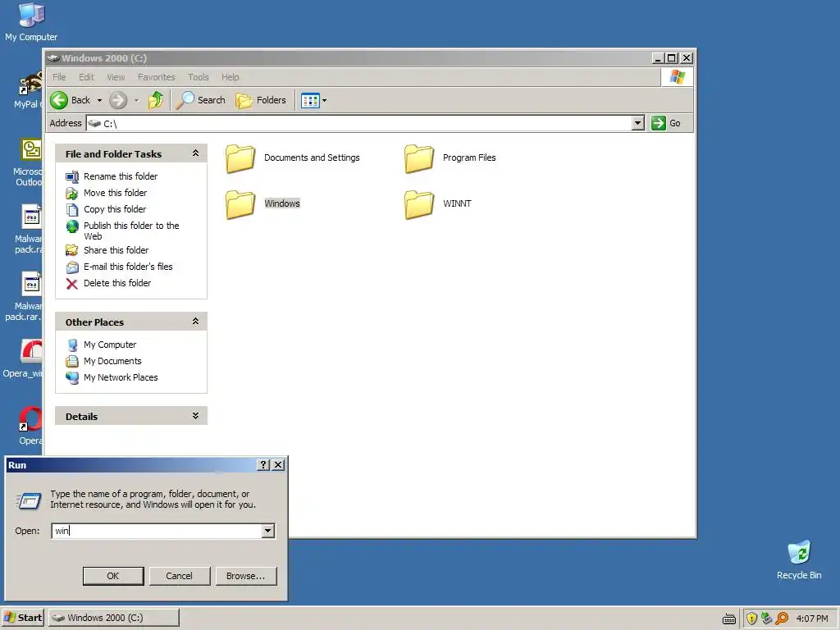The image size is (840, 630).
Task: Open My Network Places link
Action: click(121, 377)
